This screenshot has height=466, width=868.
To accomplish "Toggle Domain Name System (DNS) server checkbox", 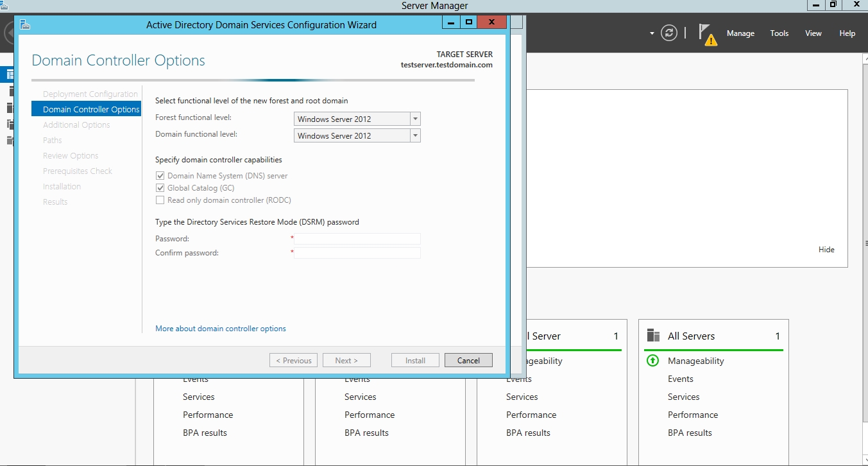I will tap(160, 176).
